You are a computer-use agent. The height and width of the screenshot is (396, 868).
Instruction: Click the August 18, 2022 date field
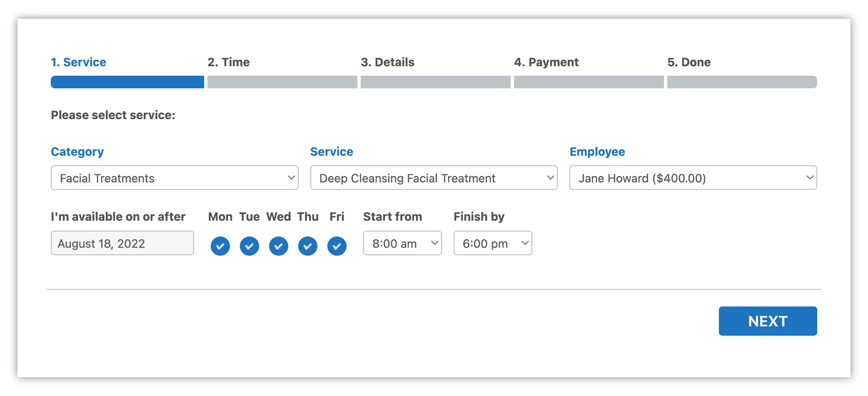pyautogui.click(x=123, y=243)
